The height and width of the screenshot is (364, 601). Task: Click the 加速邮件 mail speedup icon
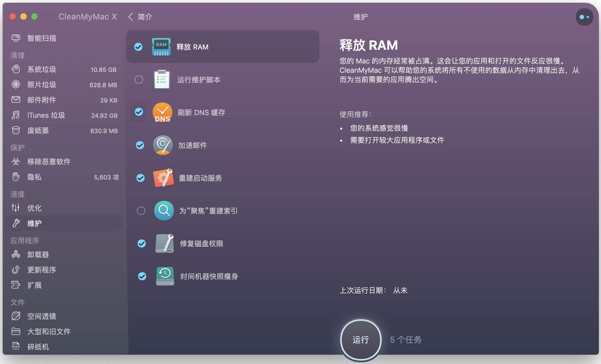(x=163, y=145)
